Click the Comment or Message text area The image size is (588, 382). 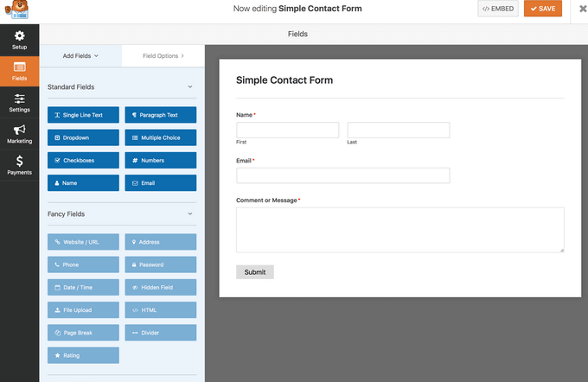point(400,230)
